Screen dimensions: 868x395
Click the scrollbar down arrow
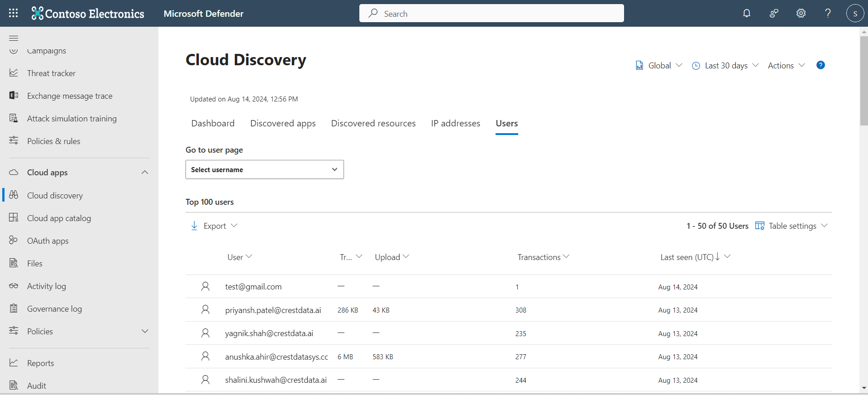pos(864,388)
